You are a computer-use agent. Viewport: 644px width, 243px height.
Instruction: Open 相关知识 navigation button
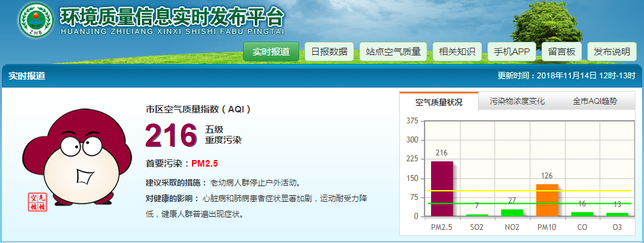point(457,52)
